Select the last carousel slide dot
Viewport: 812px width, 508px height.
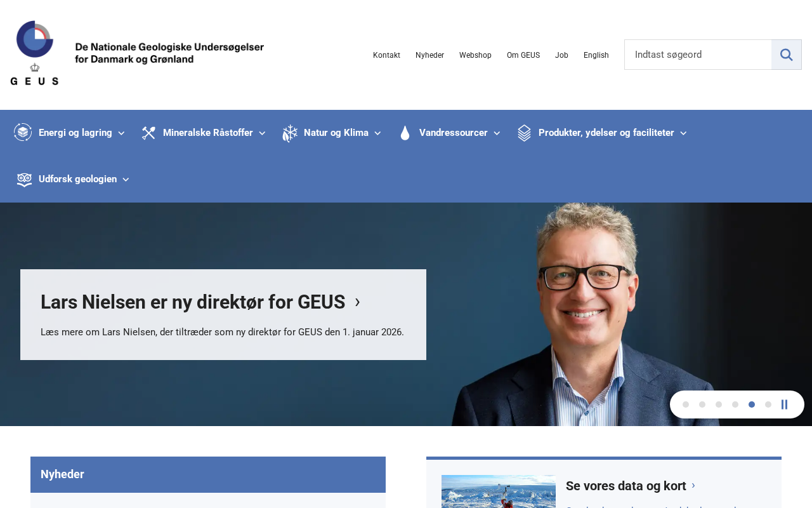[x=768, y=404]
